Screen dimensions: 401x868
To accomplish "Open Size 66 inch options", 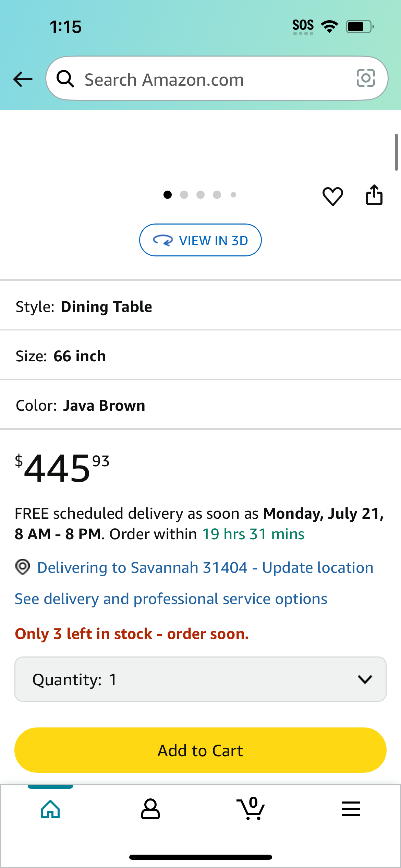I will click(200, 356).
